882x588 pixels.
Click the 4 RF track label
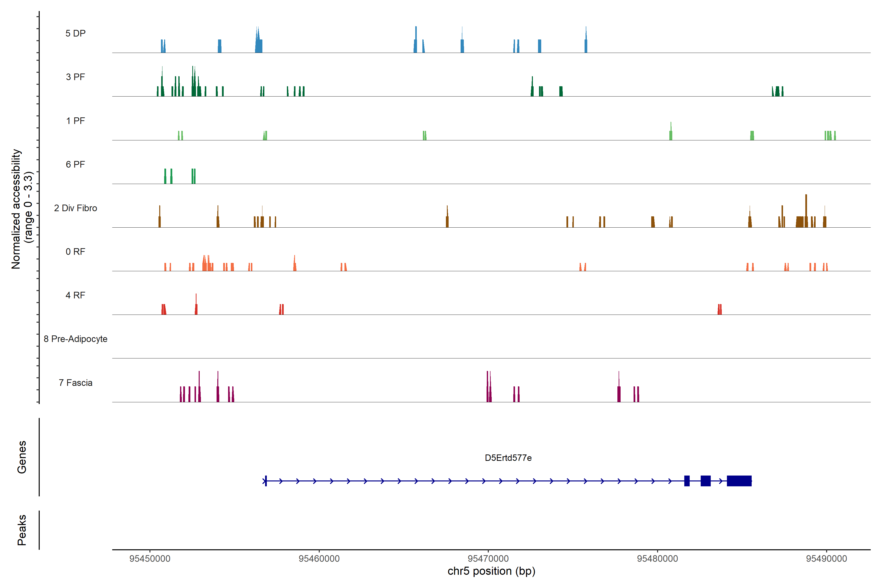tap(75, 295)
